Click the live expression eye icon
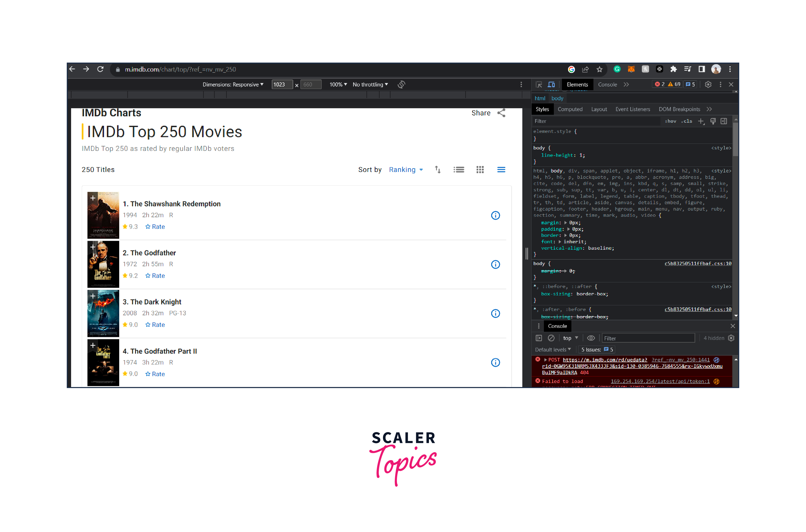 point(591,338)
